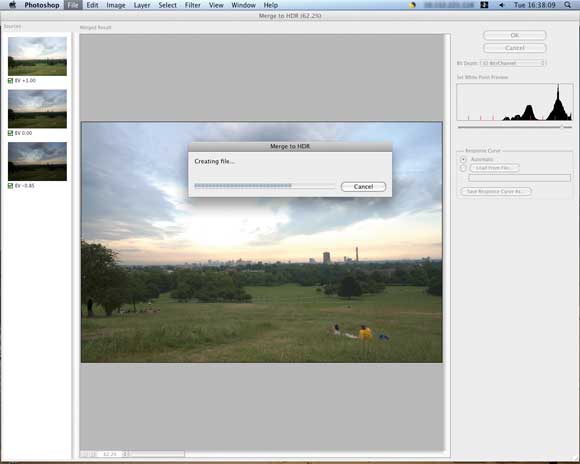Click the yellow moon icon in menu bar
Screen dimensions: 580x464
[412, 5]
